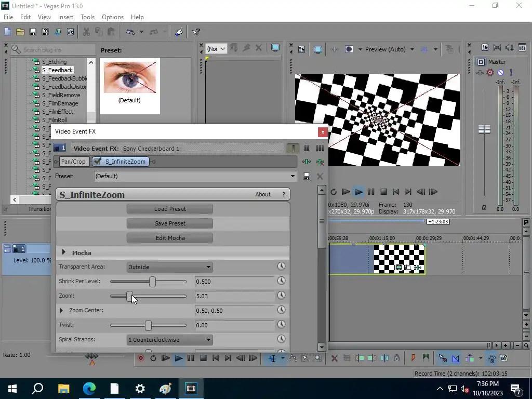The height and width of the screenshot is (399, 532).
Task: Click the New project icon in toolbar
Action: click(x=7, y=32)
